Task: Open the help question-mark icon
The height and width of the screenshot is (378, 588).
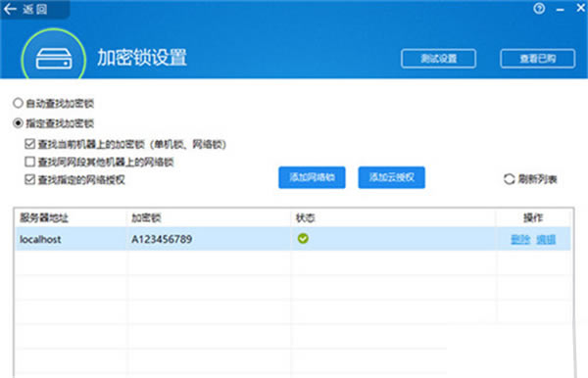Action: tap(539, 8)
